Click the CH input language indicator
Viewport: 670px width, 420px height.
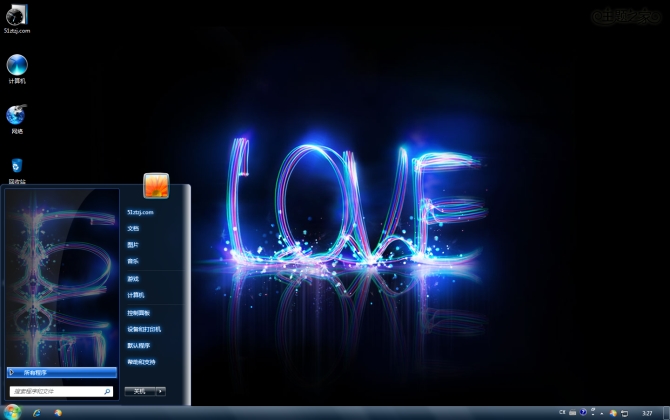(x=562, y=412)
